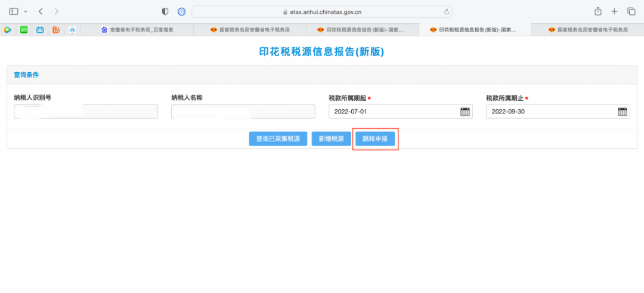Click the page title 印花税税源信息报告(新版)
The width and height of the screenshot is (644, 293).
[x=321, y=52]
